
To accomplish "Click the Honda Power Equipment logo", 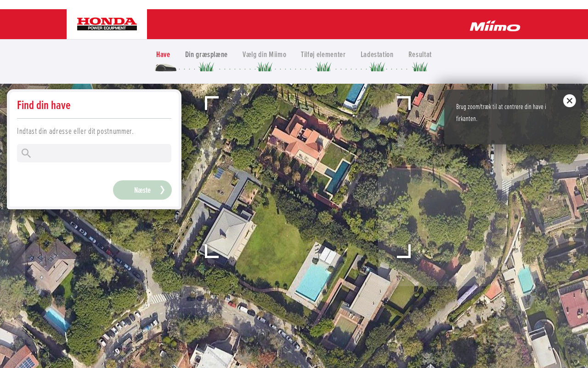I will (x=107, y=24).
